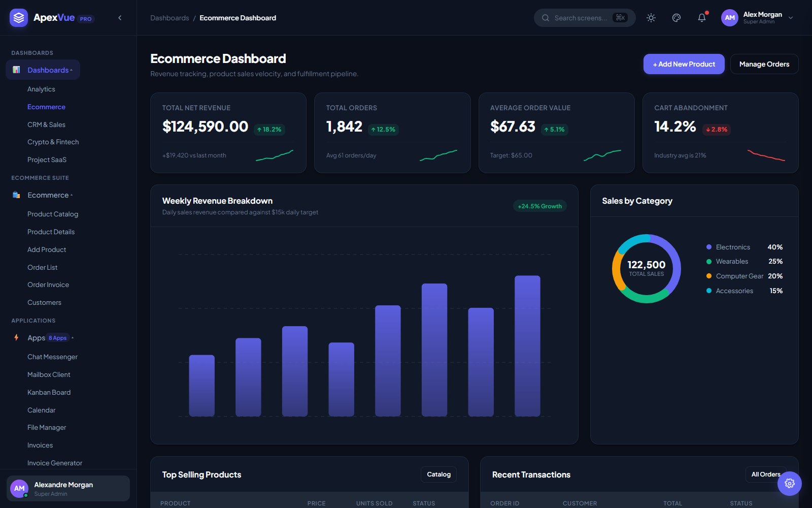
Task: Open CRM & Sales dashboard
Action: [x=46, y=124]
